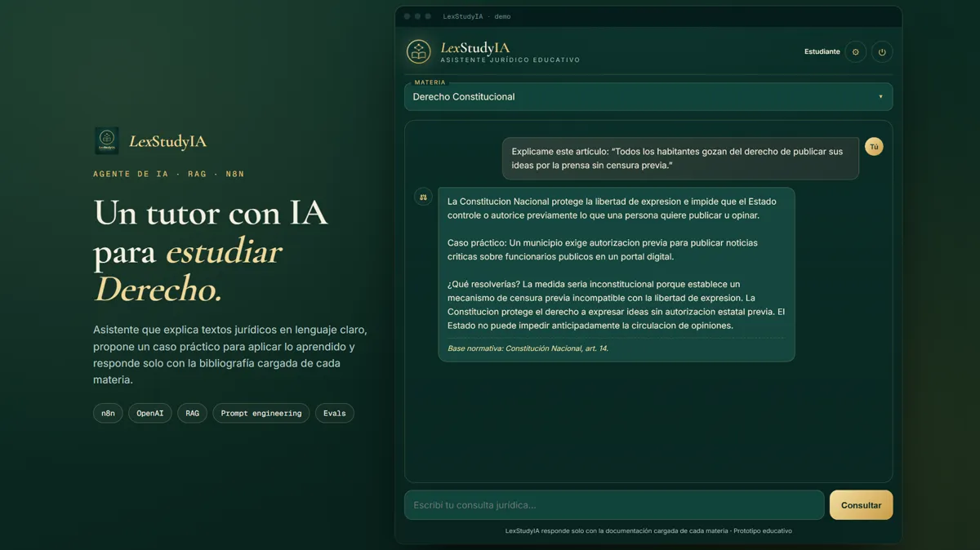The width and height of the screenshot is (980, 550).
Task: Click the 'Caso práctico' paragraph in reply
Action: point(603,250)
